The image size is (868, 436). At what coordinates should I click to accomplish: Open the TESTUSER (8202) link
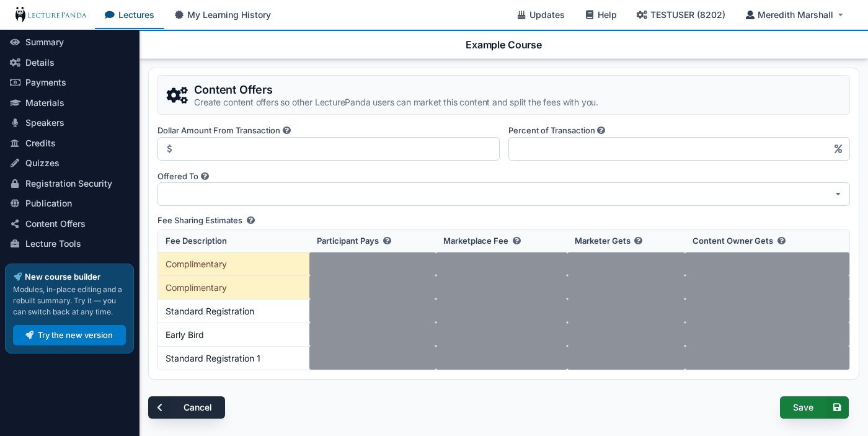[681, 15]
